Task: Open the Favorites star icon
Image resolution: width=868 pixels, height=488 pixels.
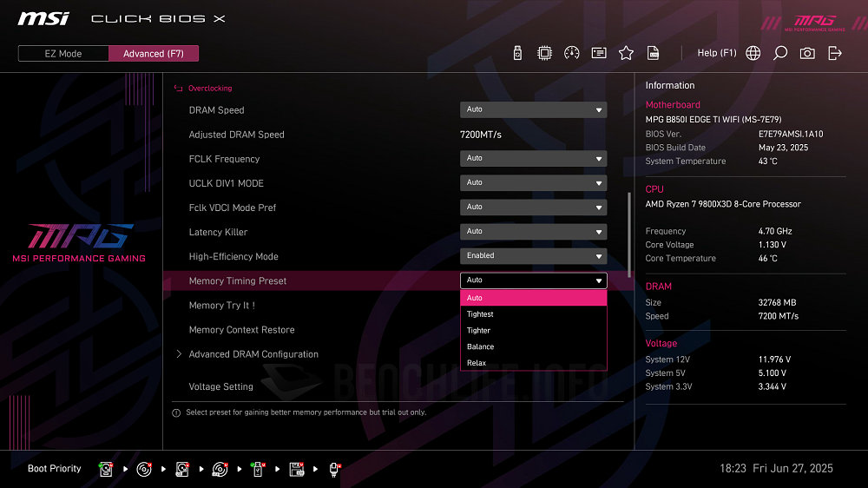Action: (626, 53)
